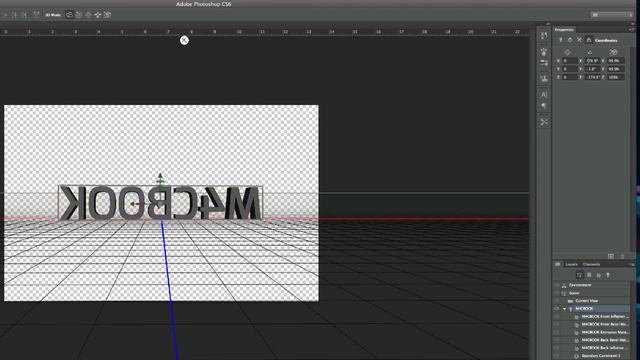
Task: Open the Brush panel icon in dock
Action: (x=544, y=52)
